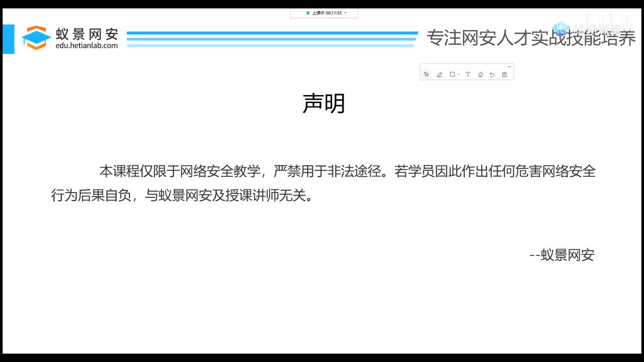The height and width of the screenshot is (362, 644).
Task: Select the pen drawing tool
Action: (x=439, y=74)
